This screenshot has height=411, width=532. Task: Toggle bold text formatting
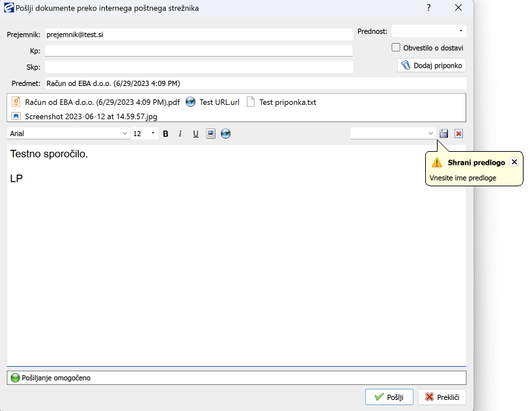click(165, 134)
